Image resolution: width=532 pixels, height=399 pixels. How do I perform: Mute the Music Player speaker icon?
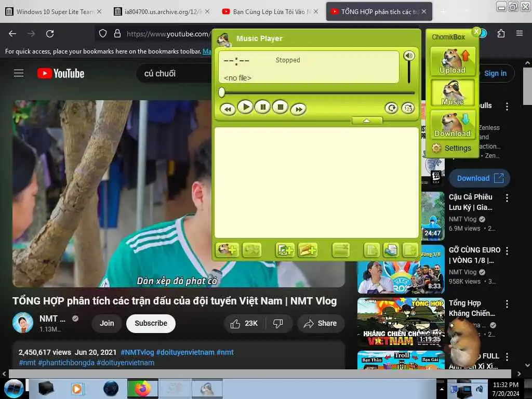(x=409, y=55)
